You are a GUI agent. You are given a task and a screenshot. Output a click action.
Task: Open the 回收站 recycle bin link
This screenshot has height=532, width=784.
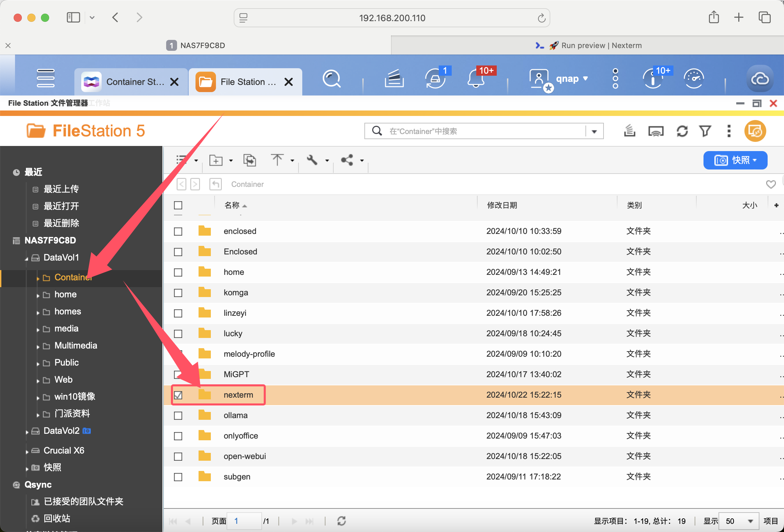(57, 518)
